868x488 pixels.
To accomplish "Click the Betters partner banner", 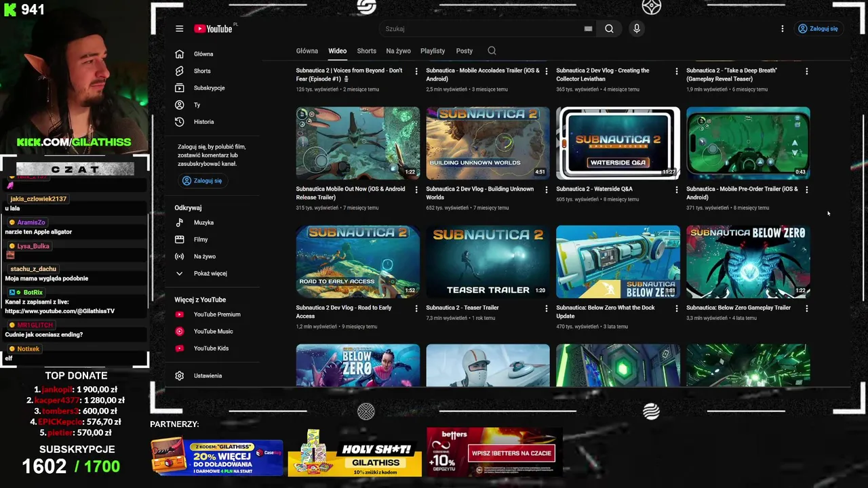I will pos(494,451).
